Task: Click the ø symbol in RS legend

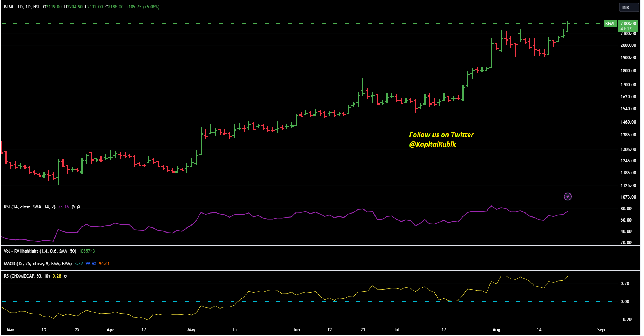Action: point(65,276)
